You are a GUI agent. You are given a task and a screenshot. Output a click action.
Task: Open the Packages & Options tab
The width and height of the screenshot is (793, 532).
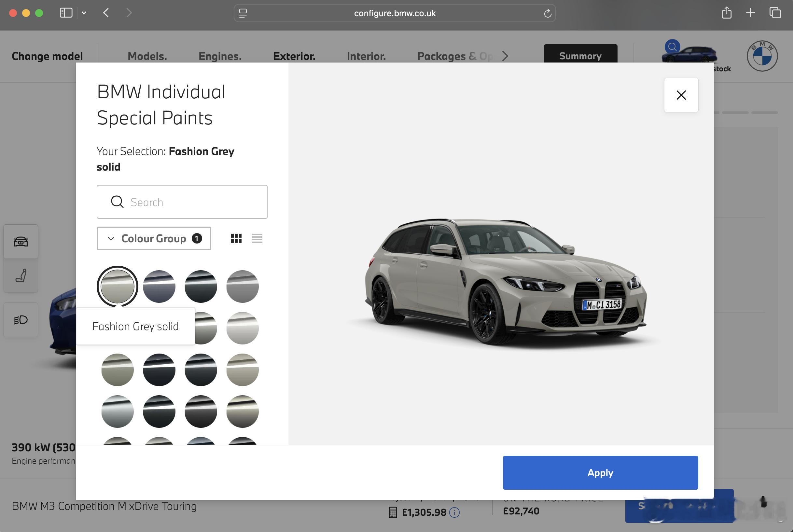(455, 56)
